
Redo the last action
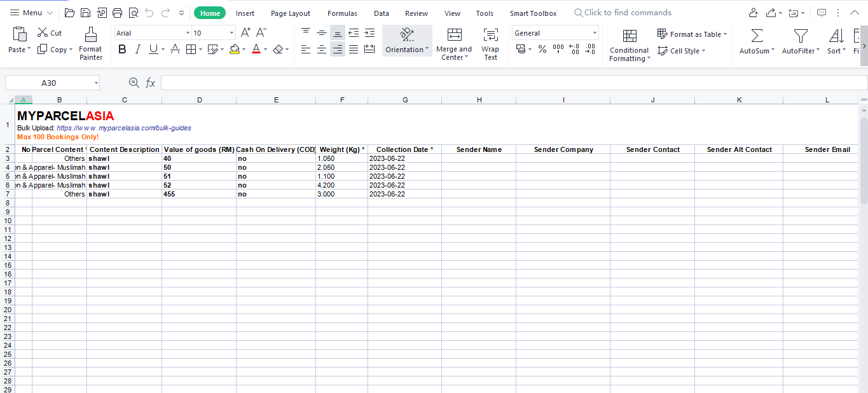tap(165, 13)
